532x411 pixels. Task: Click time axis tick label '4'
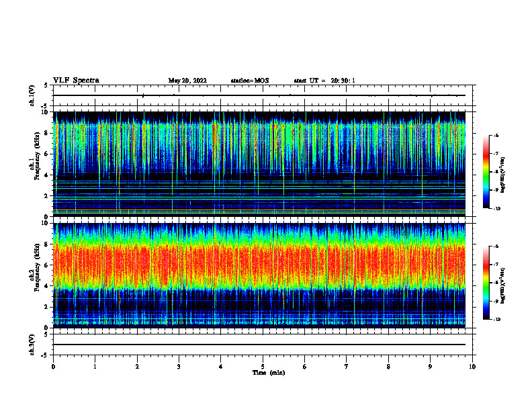221,367
